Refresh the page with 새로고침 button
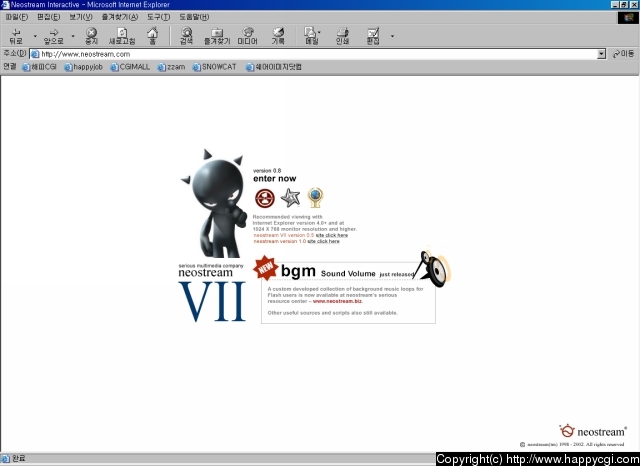The image size is (640, 466). pyautogui.click(x=122, y=36)
